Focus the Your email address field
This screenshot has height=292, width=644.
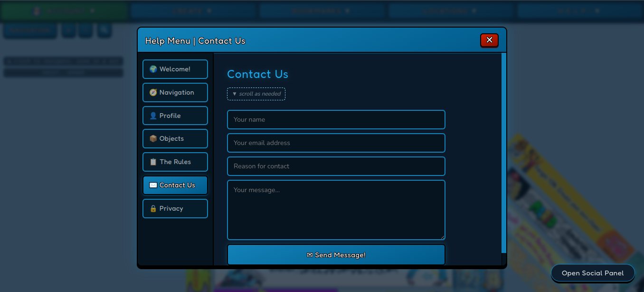[x=336, y=143]
